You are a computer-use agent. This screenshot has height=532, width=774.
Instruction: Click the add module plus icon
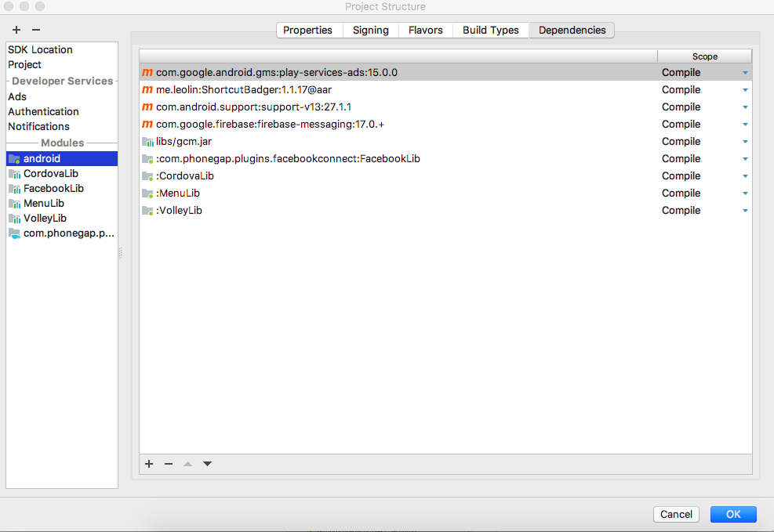click(16, 30)
